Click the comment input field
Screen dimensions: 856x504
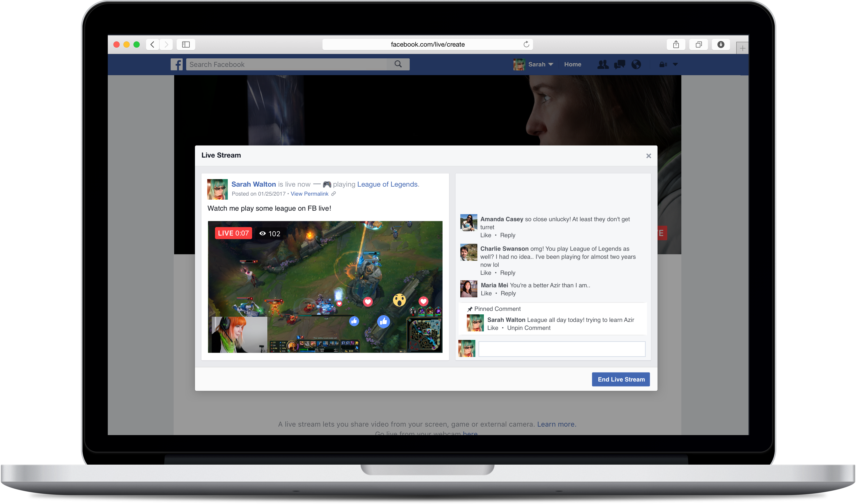tap(564, 349)
